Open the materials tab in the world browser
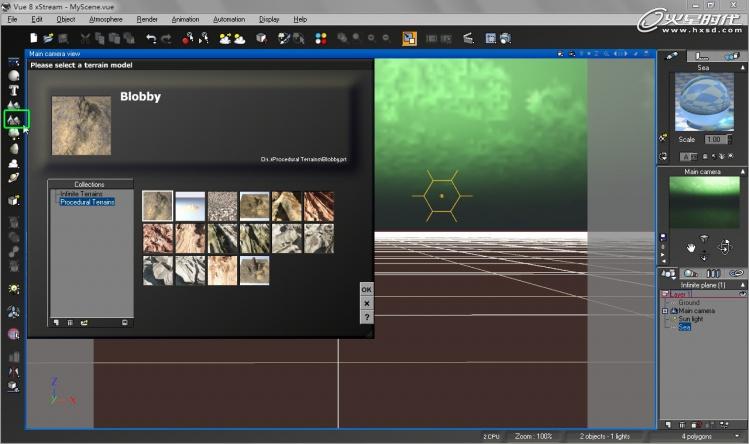The width and height of the screenshot is (749, 444). pos(691,273)
